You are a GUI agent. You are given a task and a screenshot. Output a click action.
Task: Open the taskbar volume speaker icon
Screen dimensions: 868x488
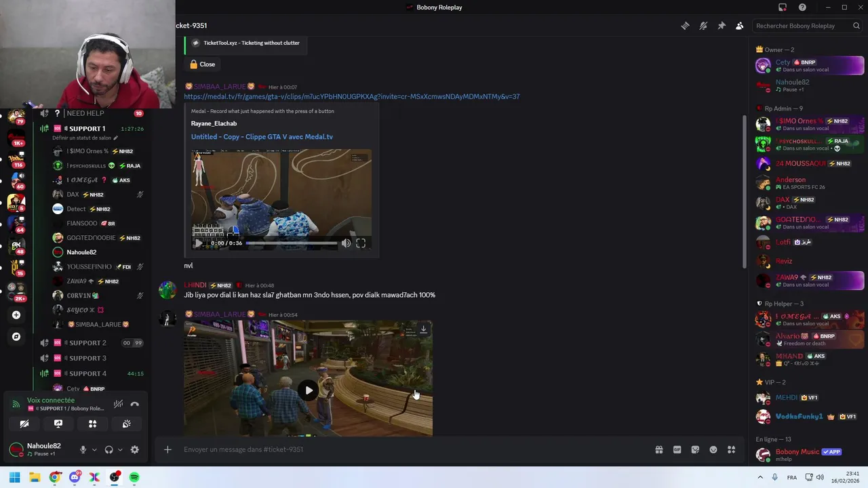[820, 478]
